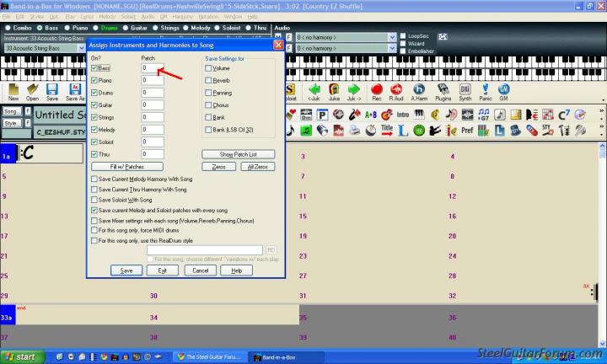This screenshot has width=607, height=364.
Task: Click the A+B icon
Action: tap(370, 115)
